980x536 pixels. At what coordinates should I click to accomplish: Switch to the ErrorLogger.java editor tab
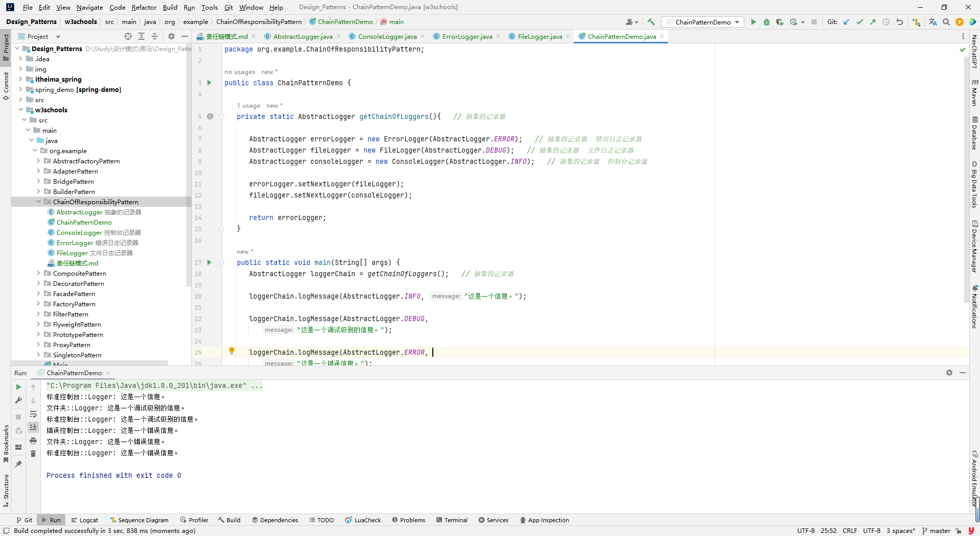click(467, 36)
